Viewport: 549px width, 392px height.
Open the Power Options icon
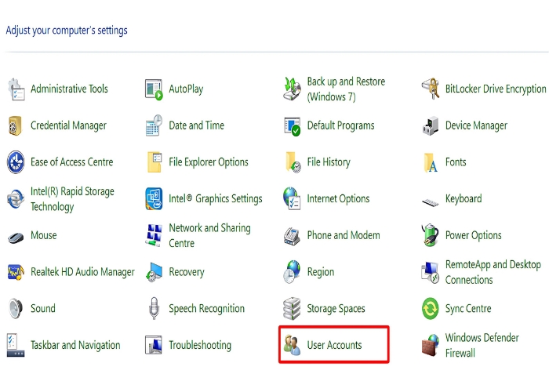[x=431, y=235]
